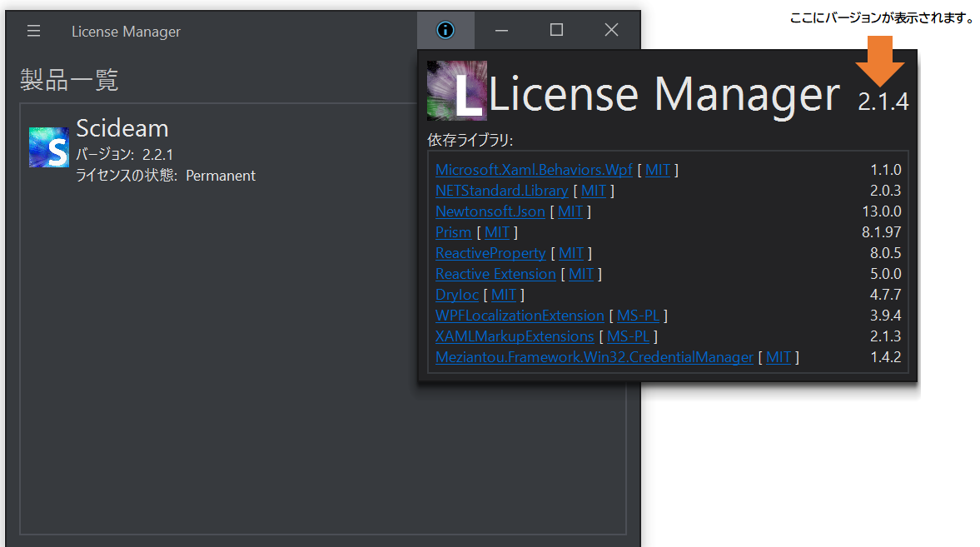
Task: Open the Prism library link
Action: click(453, 232)
